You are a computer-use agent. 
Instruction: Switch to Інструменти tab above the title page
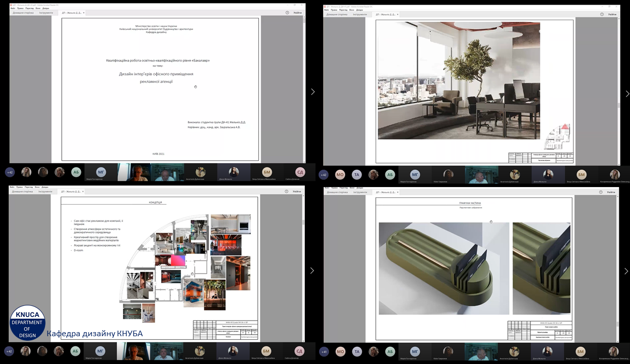pyautogui.click(x=46, y=13)
